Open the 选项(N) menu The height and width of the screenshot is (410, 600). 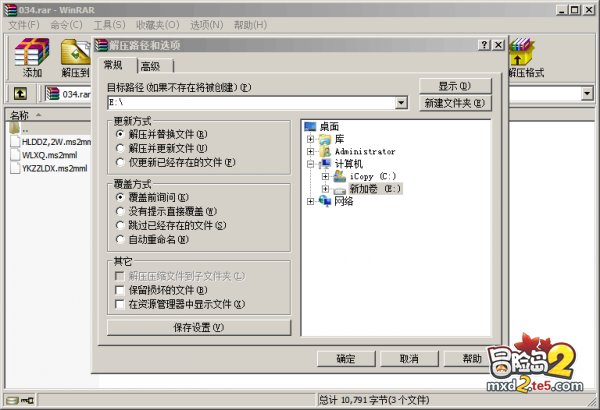207,25
